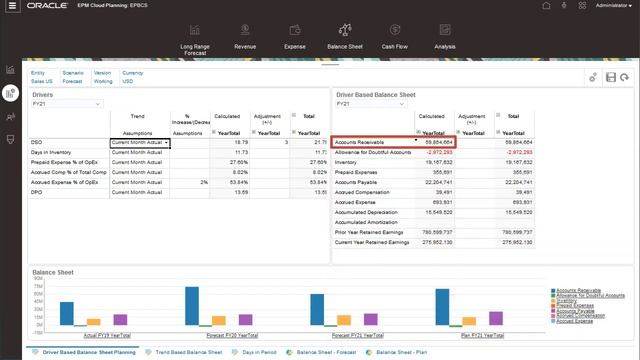Switch to Driver Based Balance Sheet Planning tab
Image resolution: width=640 pixels, height=360 pixels.
click(x=89, y=352)
